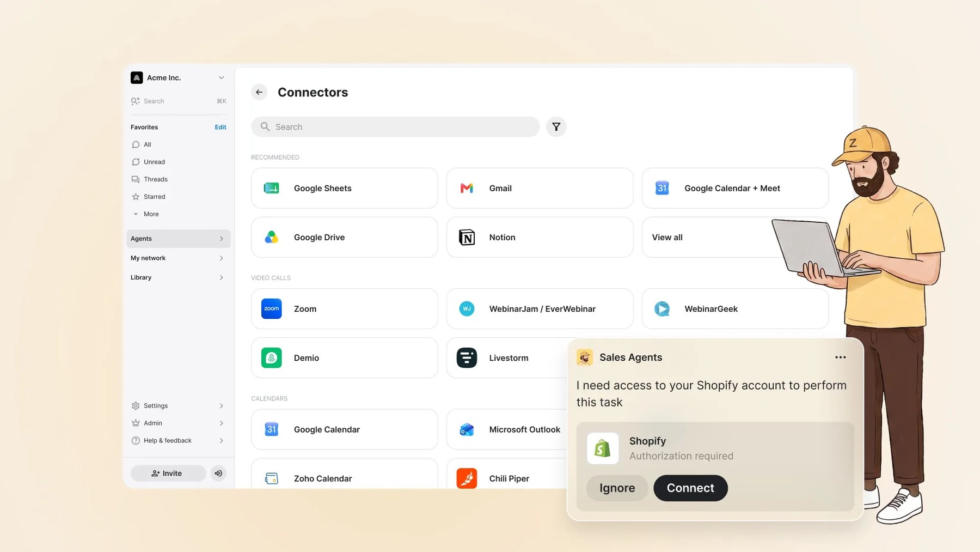Open the Google Drive connector icon

click(271, 238)
